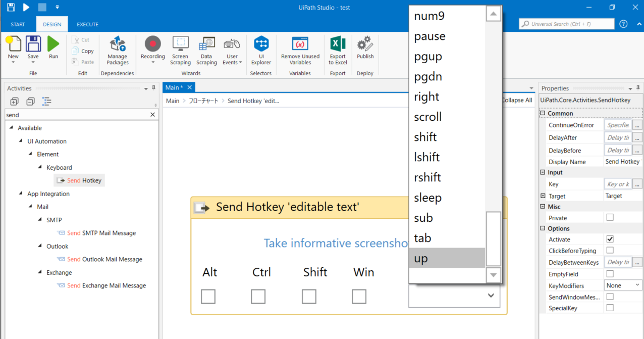Select Send Outlook Mail Message activity

[x=99, y=259]
